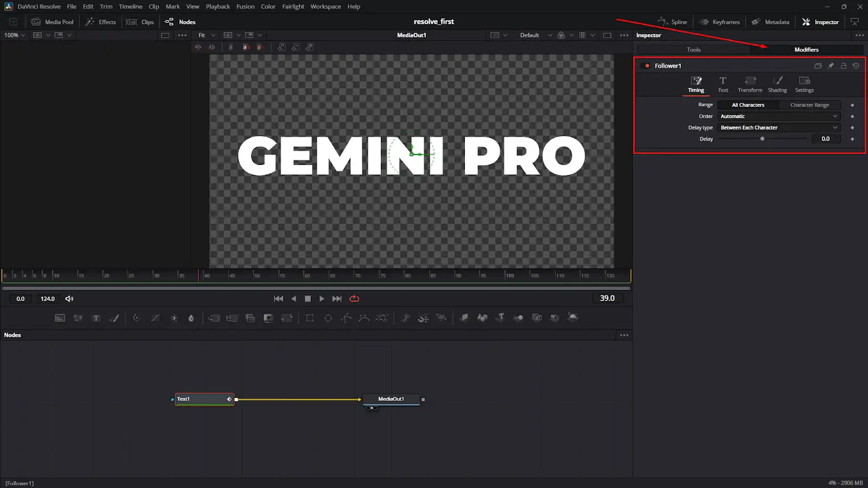Click the Range keyframe diamond
Screen dimensions: 868x488
point(852,105)
